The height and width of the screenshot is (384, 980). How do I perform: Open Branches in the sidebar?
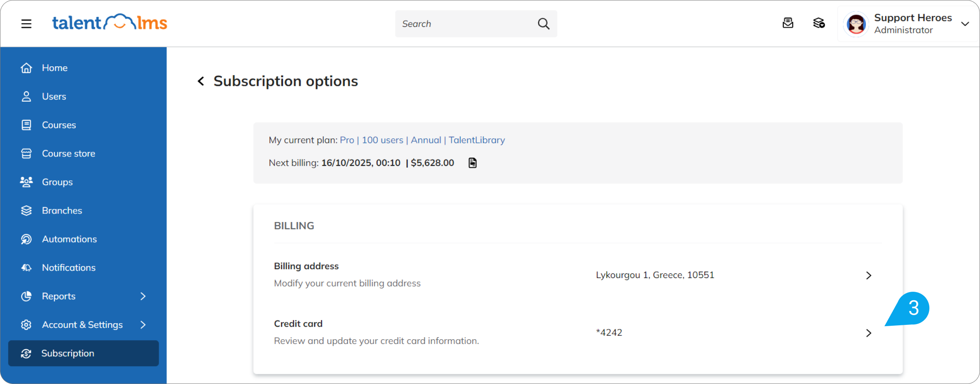(83, 210)
